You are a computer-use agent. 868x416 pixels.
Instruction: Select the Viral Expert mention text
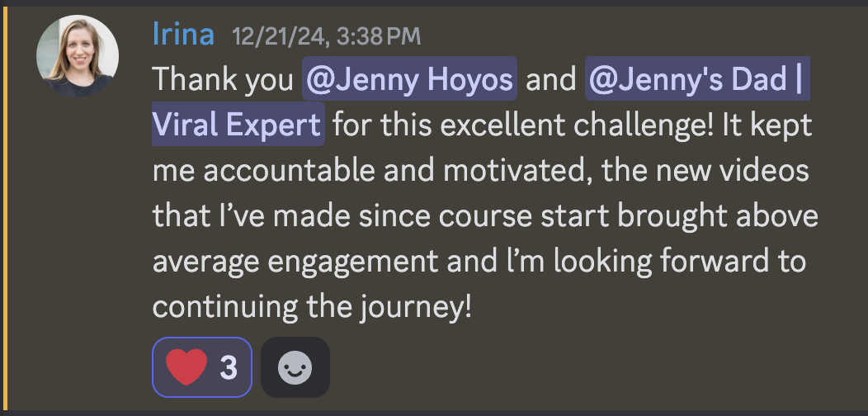pos(238,126)
